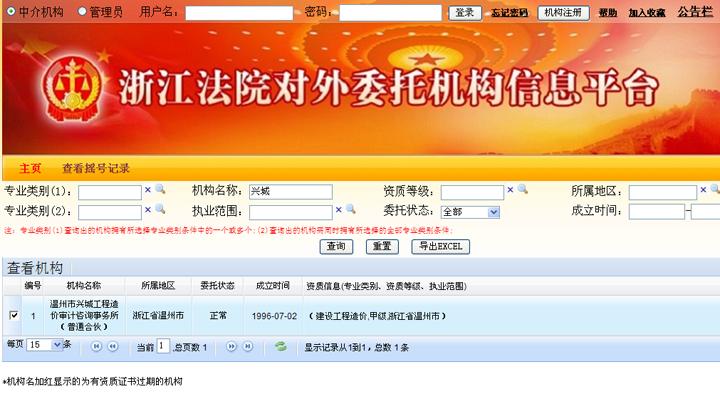The height and width of the screenshot is (399, 720).
Task: Click the 浙江省温州市 region cell
Action: tap(158, 316)
